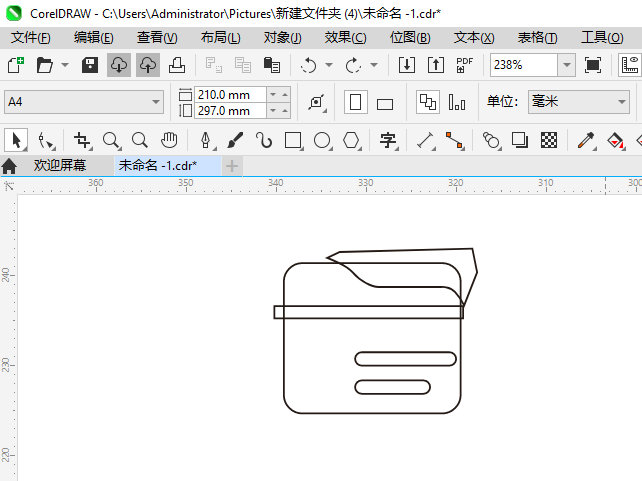Open the undo history dropdown arrow
The height and width of the screenshot is (481, 642).
[x=329, y=65]
